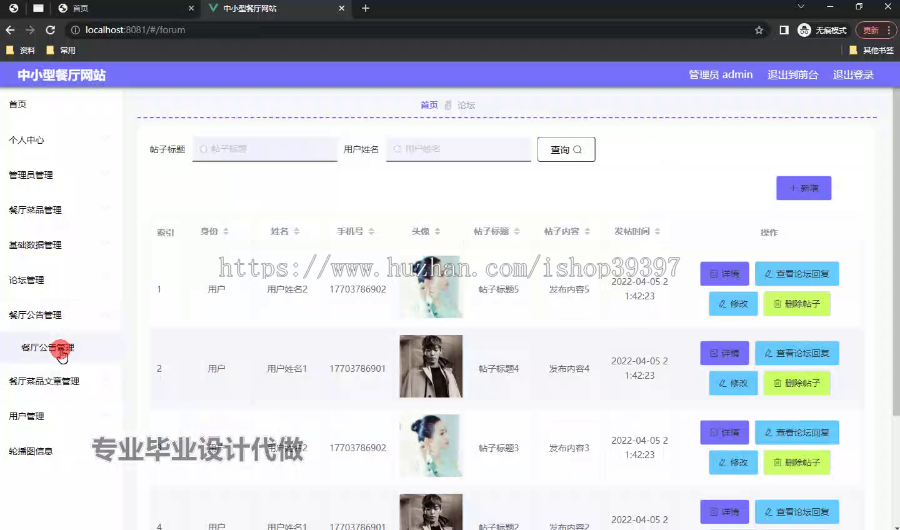Open 轮播图信息 in sidebar

pyautogui.click(x=60, y=451)
